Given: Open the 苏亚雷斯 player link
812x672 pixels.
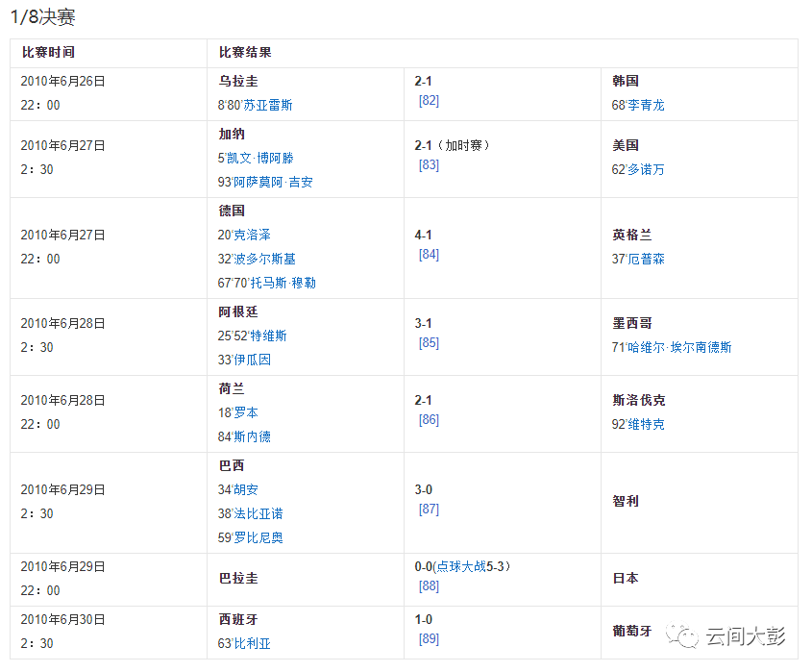Looking at the screenshot, I should (x=268, y=105).
